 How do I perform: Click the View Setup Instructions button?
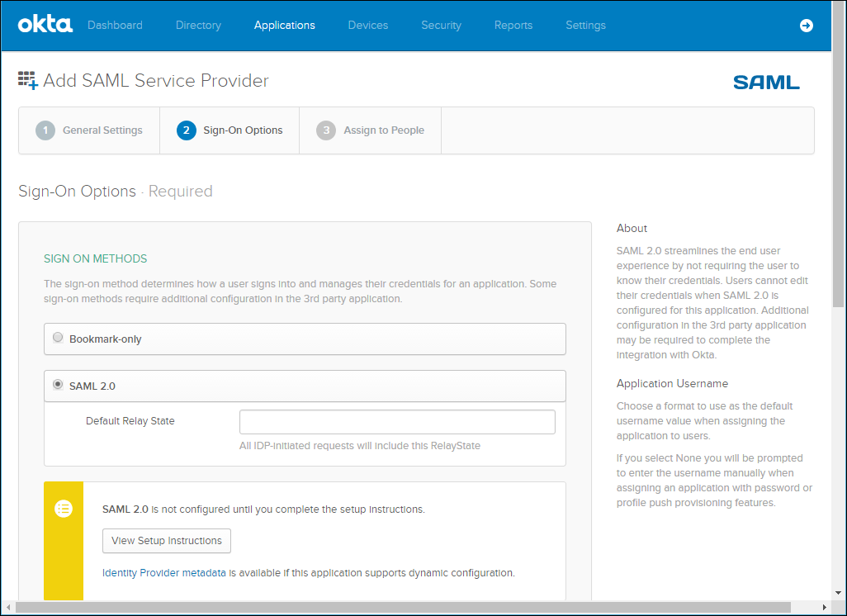167,541
